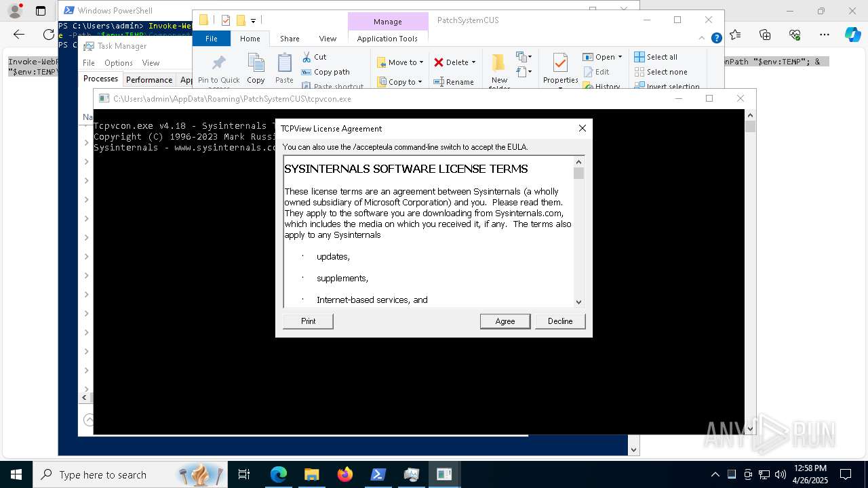Open Properties in Explorer ribbon
The width and height of the screenshot is (868, 488).
point(561,70)
